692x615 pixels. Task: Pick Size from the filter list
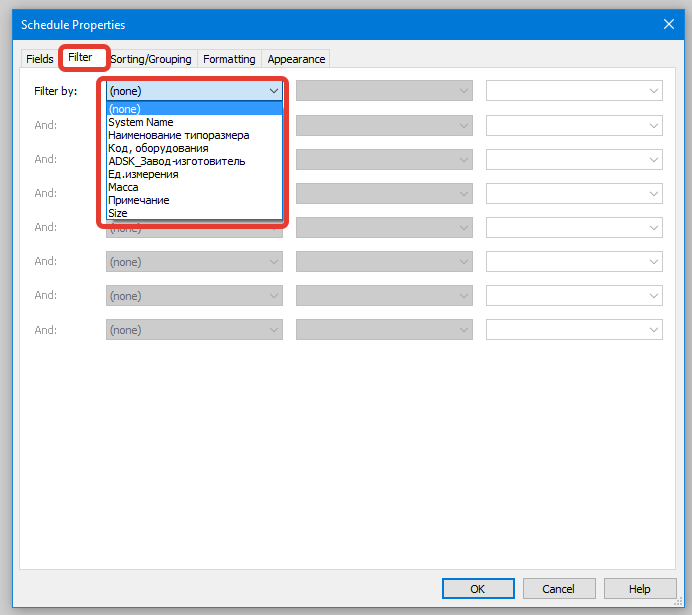click(194, 213)
